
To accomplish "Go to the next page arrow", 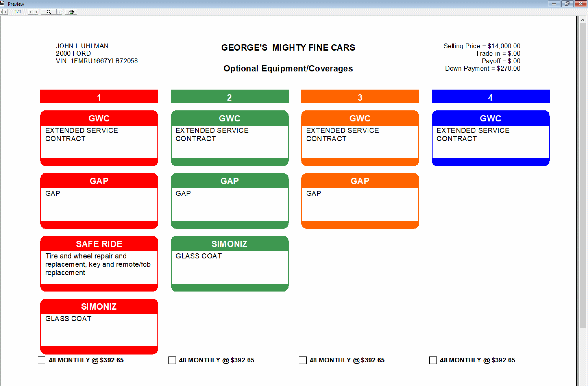I will (30, 12).
